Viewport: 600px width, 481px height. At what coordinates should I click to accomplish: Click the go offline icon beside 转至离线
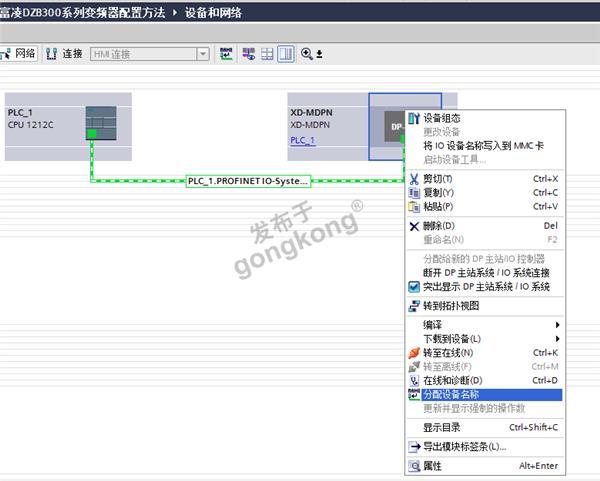click(414, 367)
